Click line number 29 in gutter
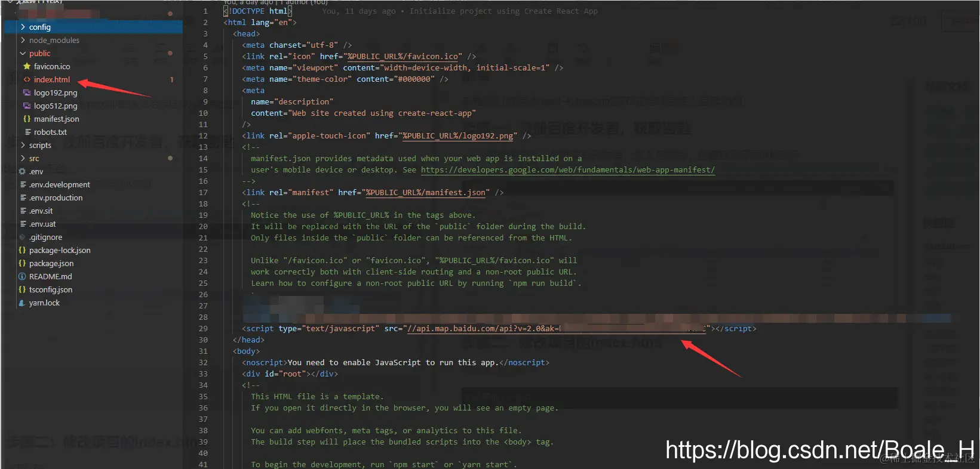This screenshot has height=469, width=980. click(x=203, y=328)
